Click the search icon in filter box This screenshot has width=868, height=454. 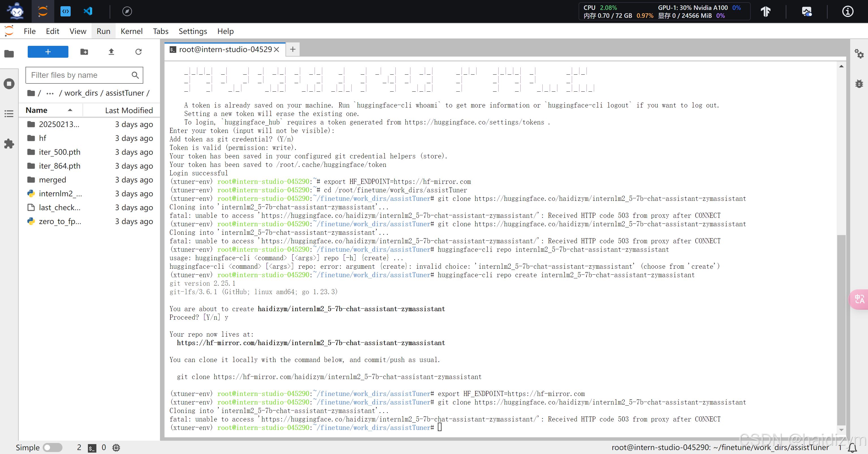click(135, 75)
